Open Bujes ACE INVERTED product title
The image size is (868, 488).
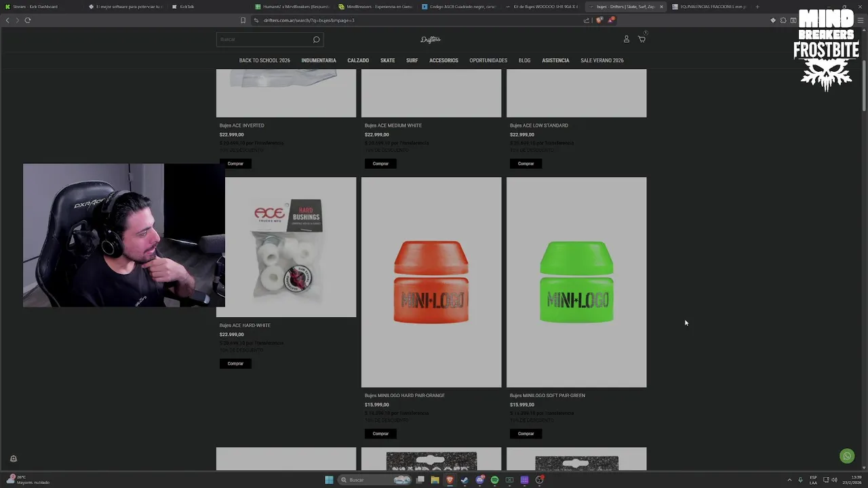click(x=241, y=125)
